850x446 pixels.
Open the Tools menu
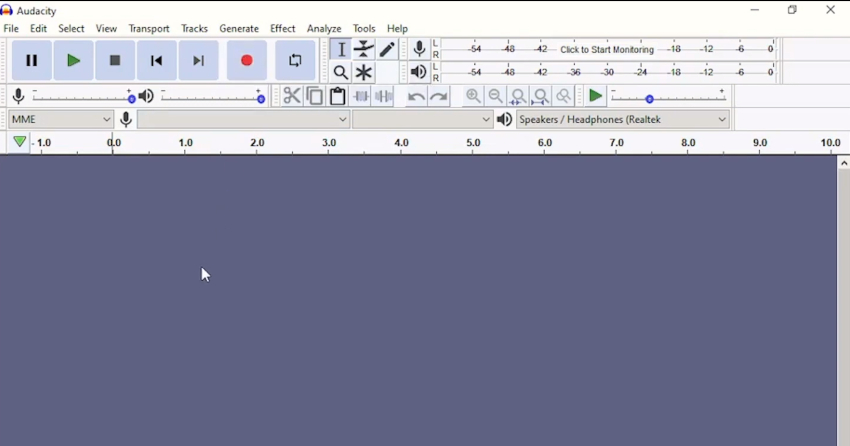click(x=364, y=29)
